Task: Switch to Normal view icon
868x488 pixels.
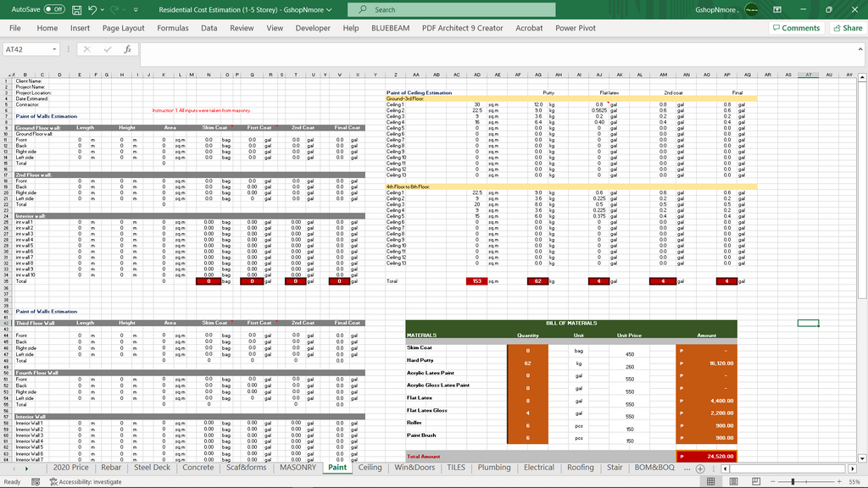Action: (711, 482)
